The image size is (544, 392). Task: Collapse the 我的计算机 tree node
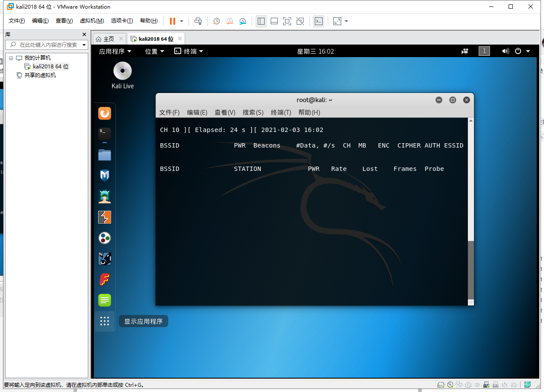point(11,58)
